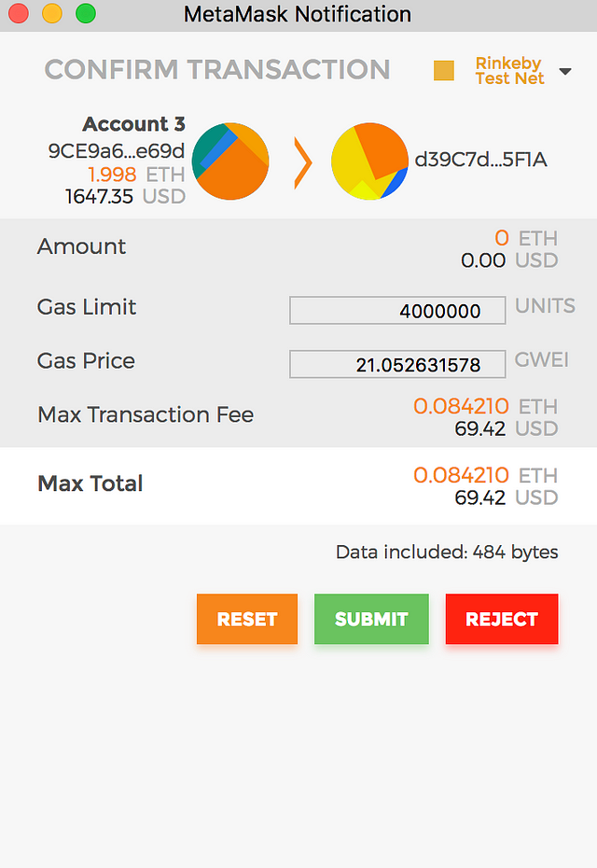Click the CONFIRM TRANSACTION heading
The image size is (597, 868).
tap(217, 70)
